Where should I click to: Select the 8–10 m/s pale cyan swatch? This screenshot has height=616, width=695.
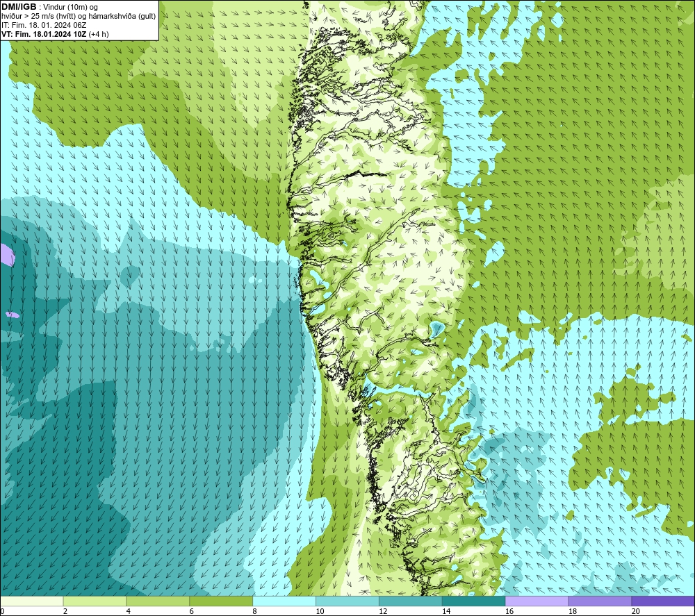coord(284,601)
